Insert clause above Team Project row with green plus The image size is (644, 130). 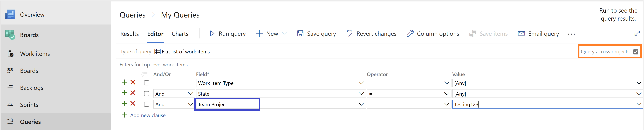125,103
